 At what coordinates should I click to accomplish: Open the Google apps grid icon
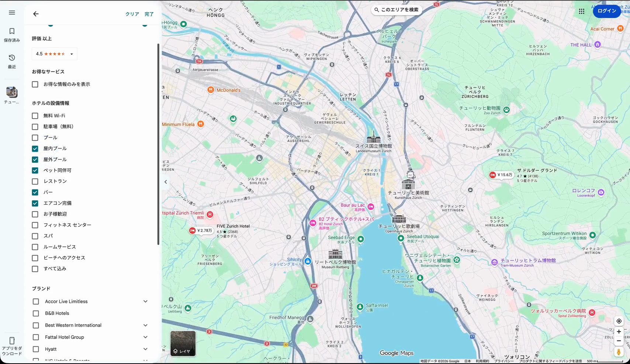coord(582,11)
